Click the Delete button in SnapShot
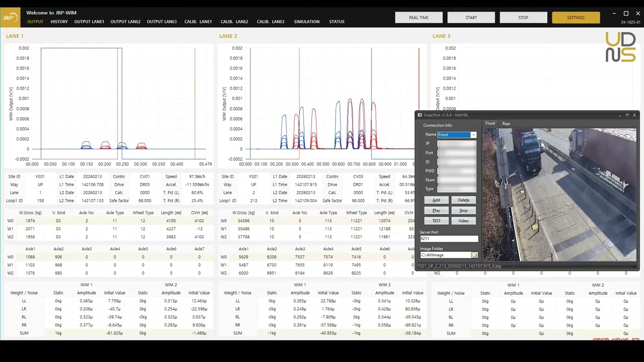The height and width of the screenshot is (362, 644). (x=463, y=200)
